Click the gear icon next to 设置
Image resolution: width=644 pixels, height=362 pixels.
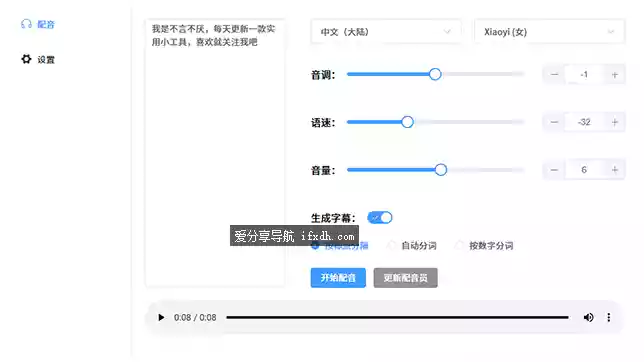click(26, 59)
